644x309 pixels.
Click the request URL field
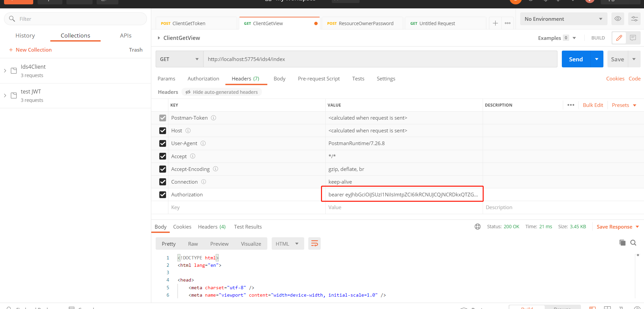[380, 59]
